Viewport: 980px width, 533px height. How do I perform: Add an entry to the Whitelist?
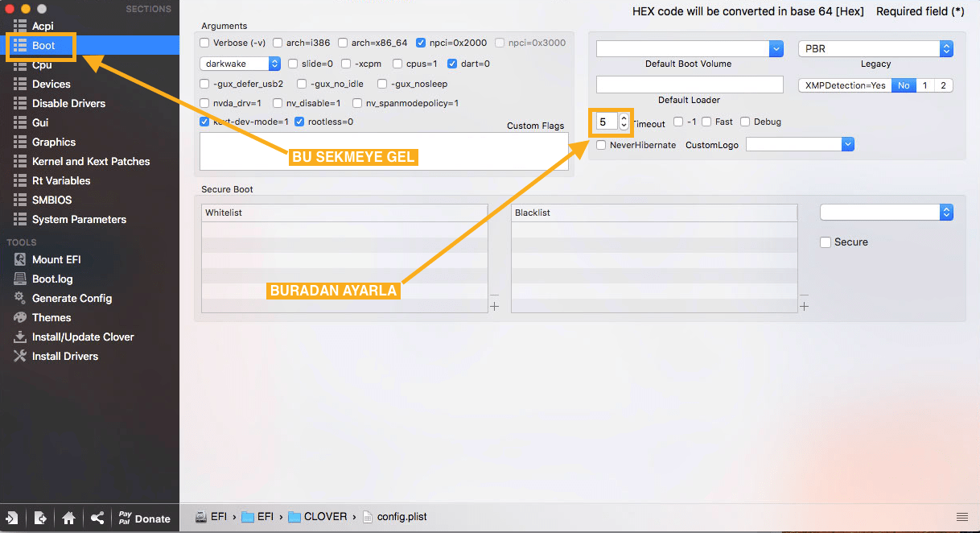494,306
